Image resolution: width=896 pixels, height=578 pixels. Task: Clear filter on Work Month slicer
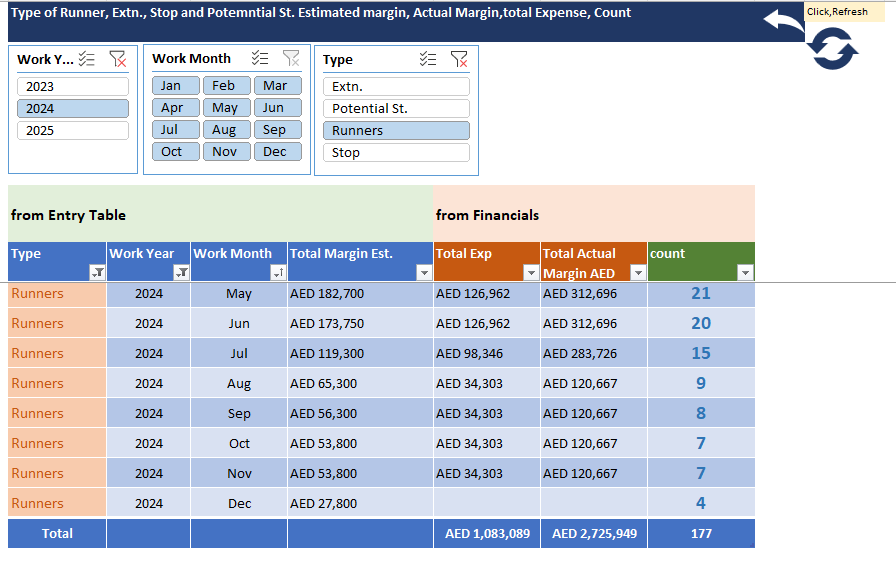click(x=291, y=58)
